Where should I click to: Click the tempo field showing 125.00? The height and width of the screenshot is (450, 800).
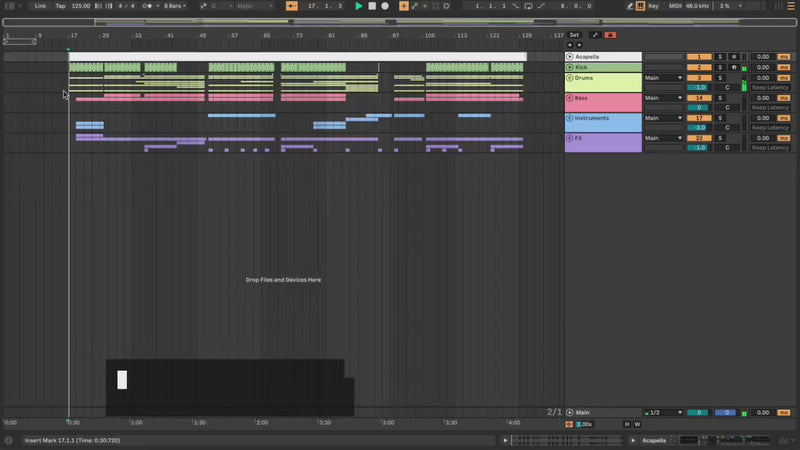80,6
